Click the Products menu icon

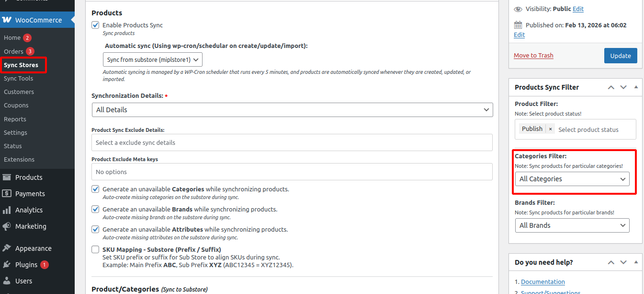click(x=7, y=177)
